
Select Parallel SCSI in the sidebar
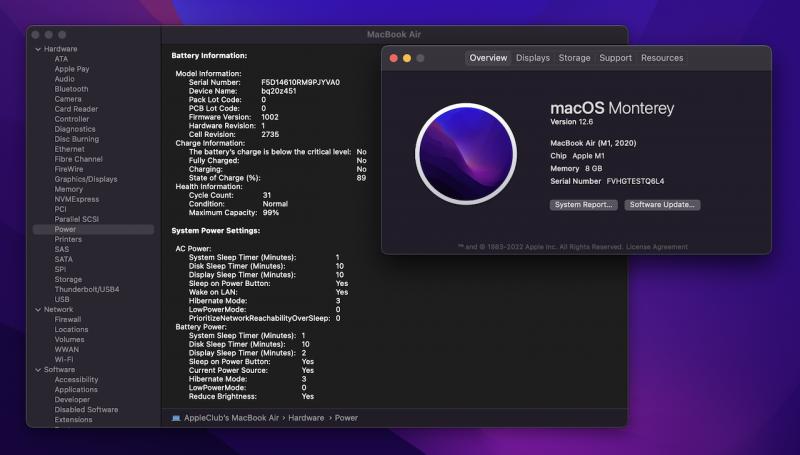tap(77, 219)
